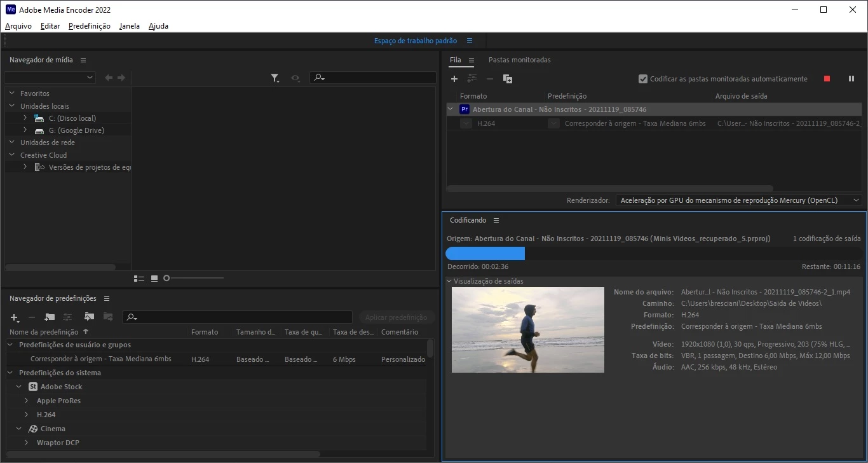The height and width of the screenshot is (463, 868).
Task: Open the Renderizador dropdown
Action: (x=738, y=200)
